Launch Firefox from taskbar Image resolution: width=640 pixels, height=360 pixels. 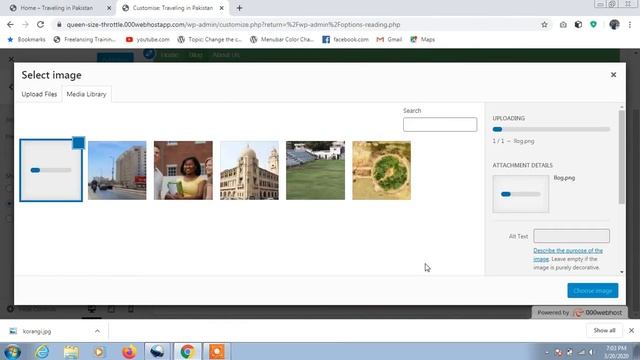pyautogui.click(x=129, y=351)
